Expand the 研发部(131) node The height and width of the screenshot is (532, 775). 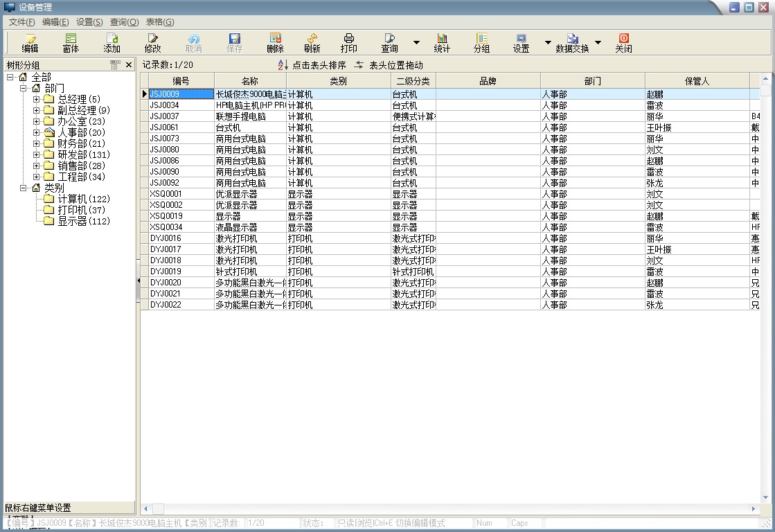(x=36, y=154)
